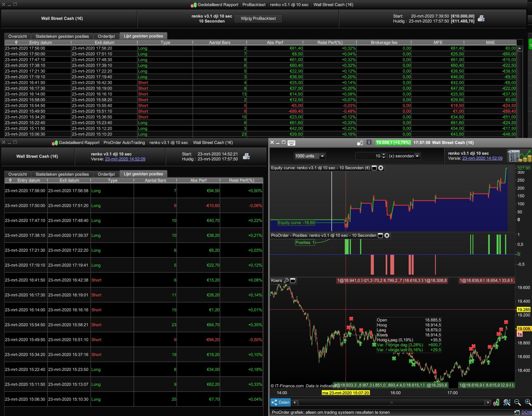Click the zoom in magnifier icon
The image size is (532, 416).
[x=528, y=402]
